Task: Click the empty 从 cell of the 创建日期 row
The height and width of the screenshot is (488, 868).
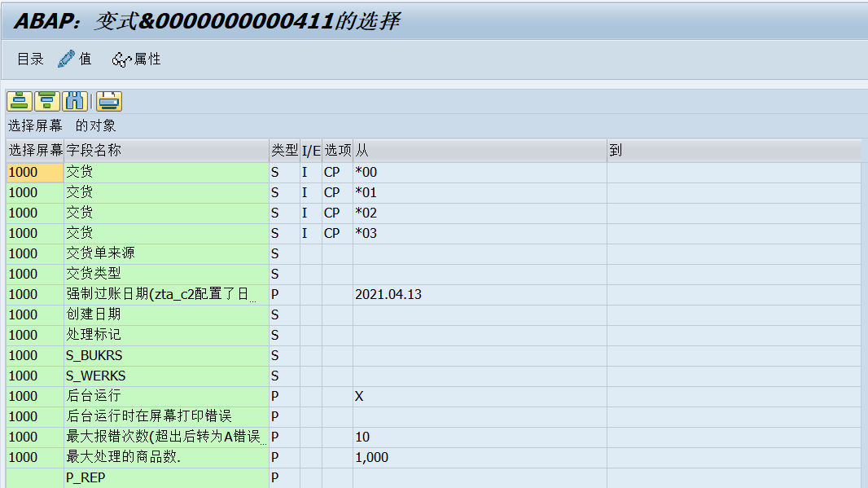Action: [x=480, y=314]
